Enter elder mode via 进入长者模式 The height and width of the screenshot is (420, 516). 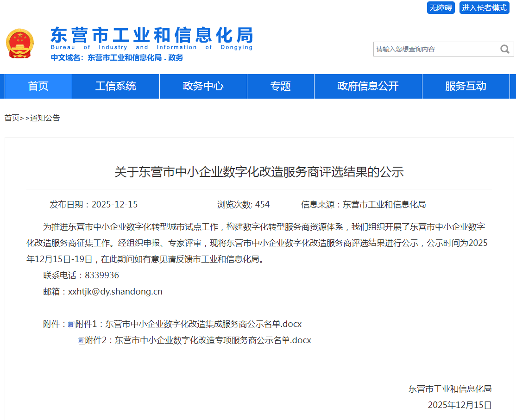[x=484, y=8]
